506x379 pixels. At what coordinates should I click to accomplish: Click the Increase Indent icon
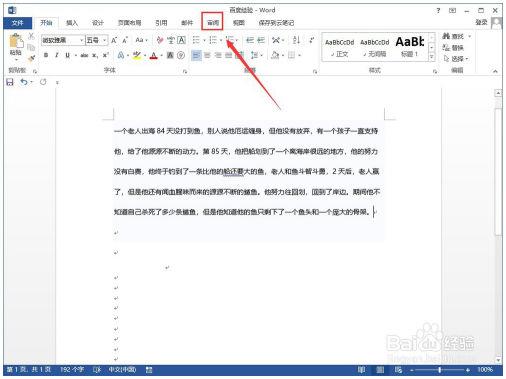coord(261,40)
